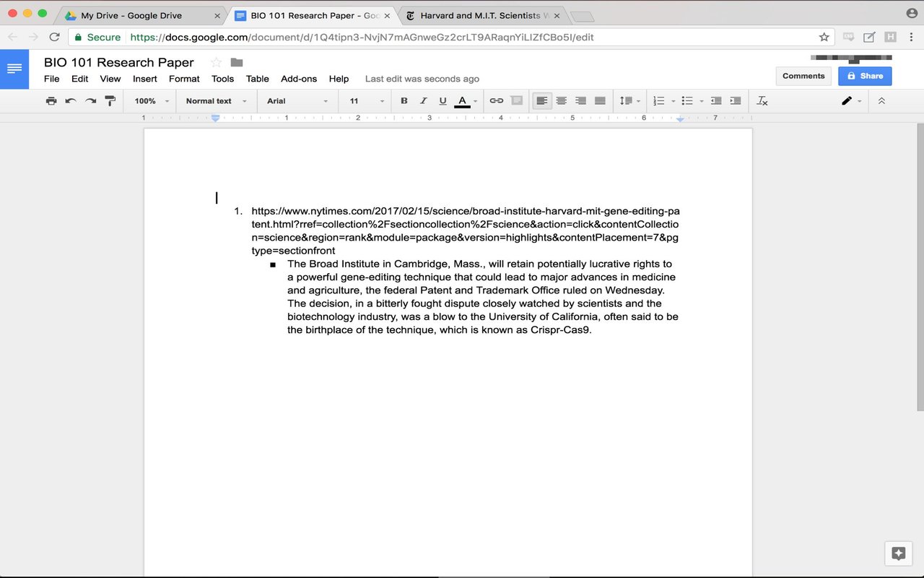
Task: Click the Comments button
Action: 803,76
